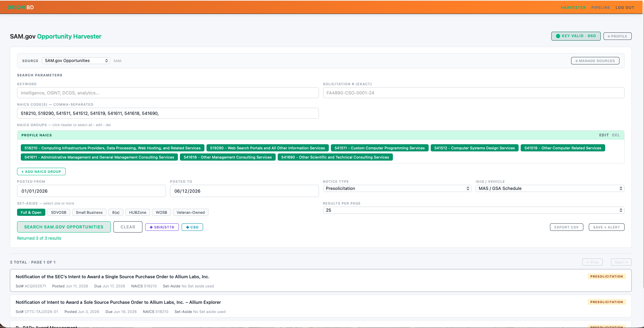Click Sol# ACQ002571 text

pos(31,286)
